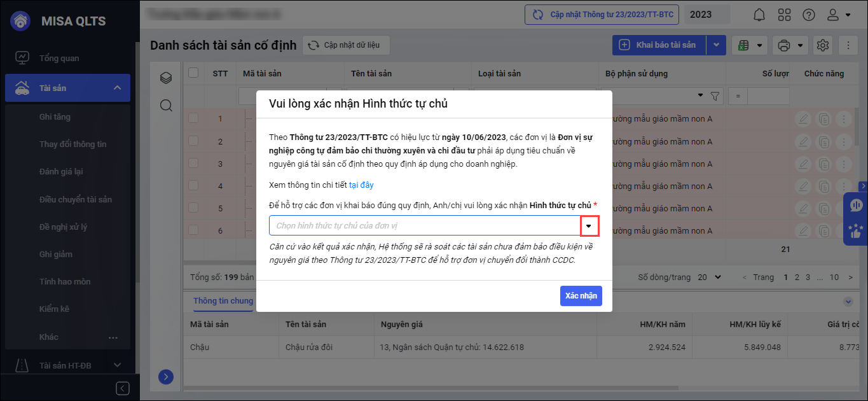Open the more options dots in row 6
This screenshot has height=401, width=868.
pyautogui.click(x=844, y=230)
